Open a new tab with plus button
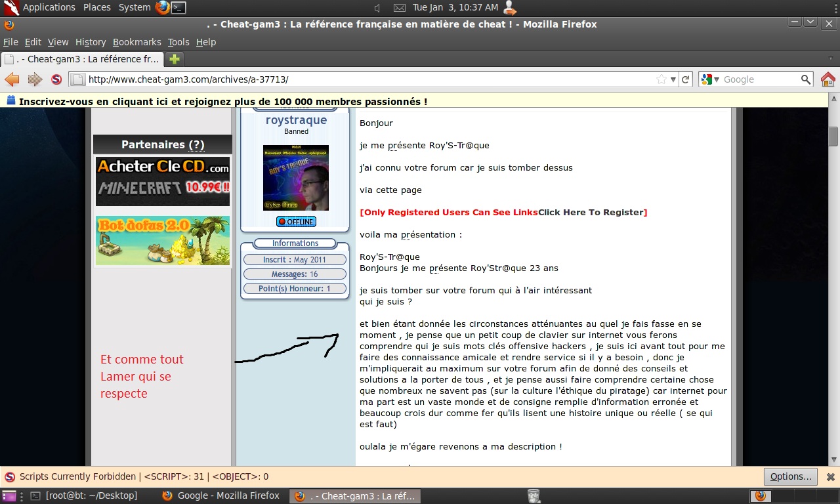 click(x=174, y=59)
